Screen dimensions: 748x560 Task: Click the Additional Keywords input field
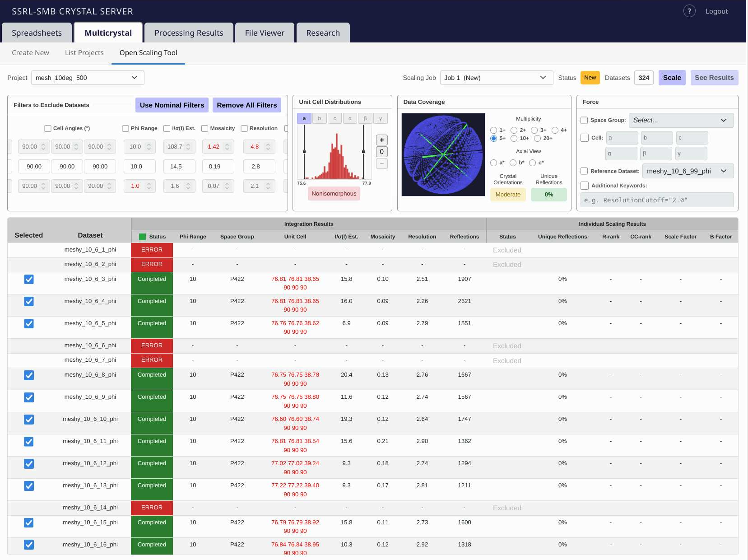point(657,200)
